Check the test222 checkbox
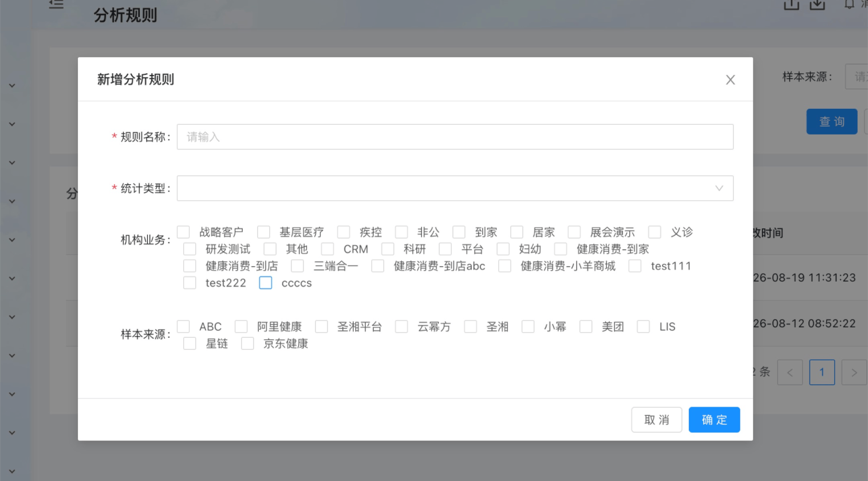868x481 pixels. click(190, 283)
